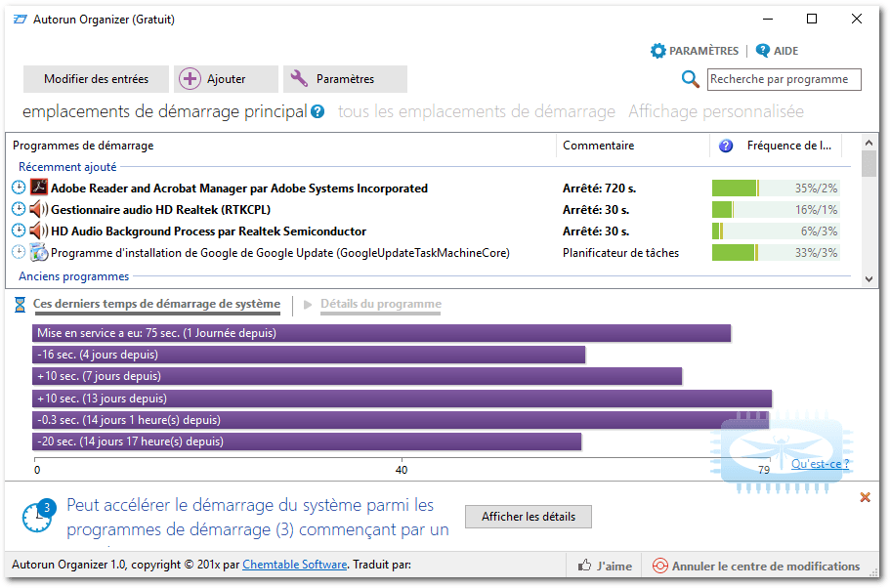
Task: Click the Autorun Organizer title bar icon
Action: tap(20, 20)
